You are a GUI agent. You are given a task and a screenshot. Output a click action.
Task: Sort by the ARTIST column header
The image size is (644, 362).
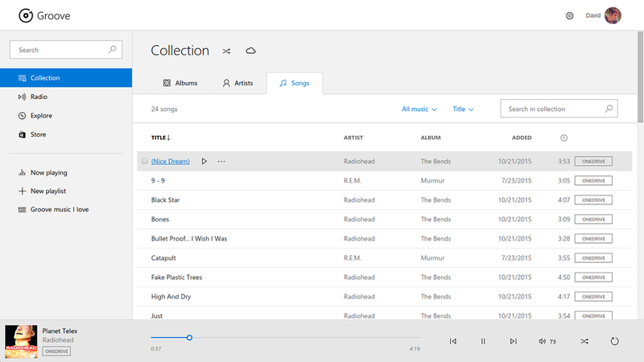[353, 138]
